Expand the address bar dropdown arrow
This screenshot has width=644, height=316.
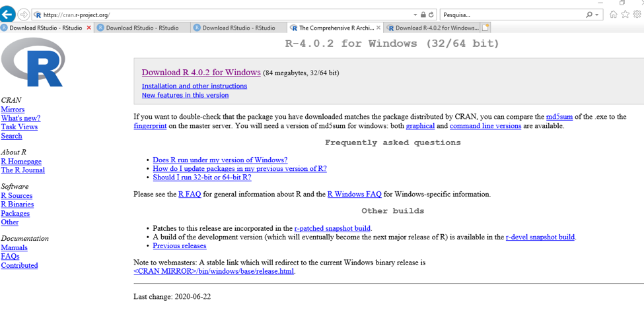(415, 15)
